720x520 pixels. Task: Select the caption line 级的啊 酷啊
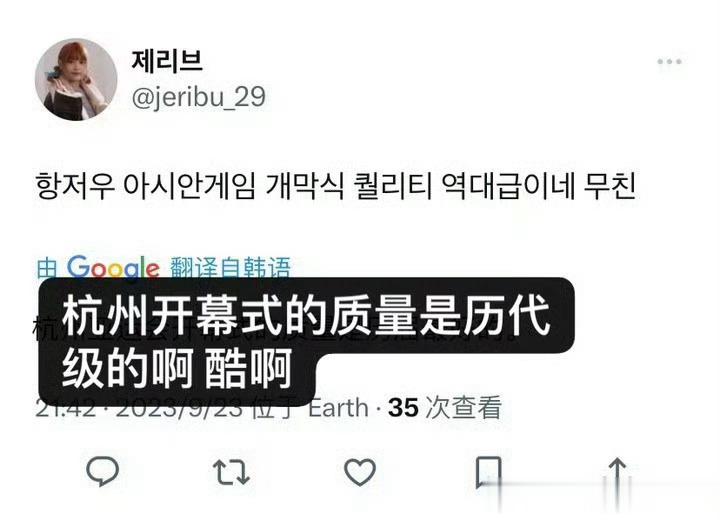177,369
